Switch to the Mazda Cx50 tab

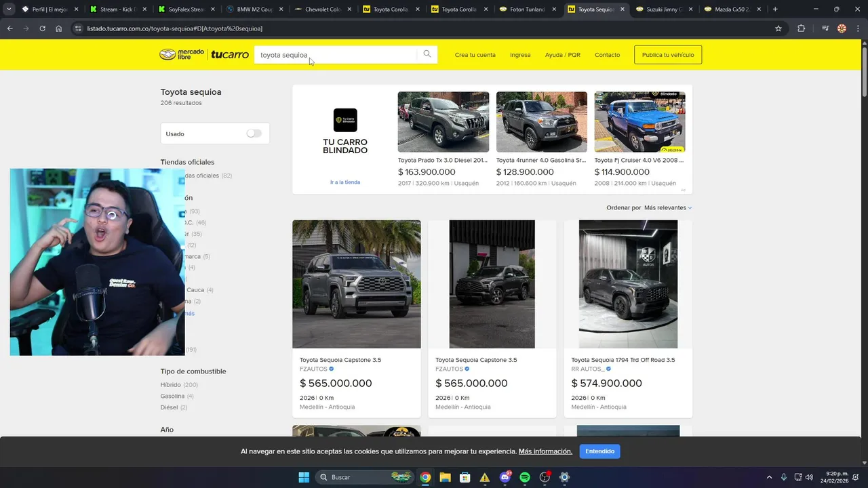(x=732, y=9)
